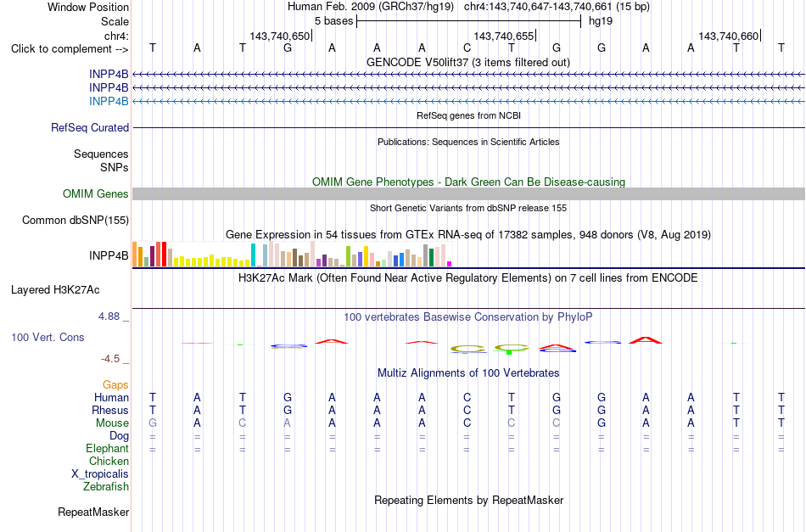The height and width of the screenshot is (532, 806).
Task: Click the light-blue INPP4B transcript label
Action: 109,101
